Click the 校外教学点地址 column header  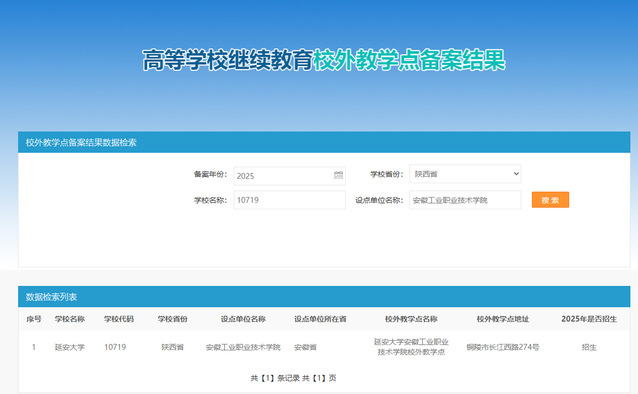[x=503, y=319]
